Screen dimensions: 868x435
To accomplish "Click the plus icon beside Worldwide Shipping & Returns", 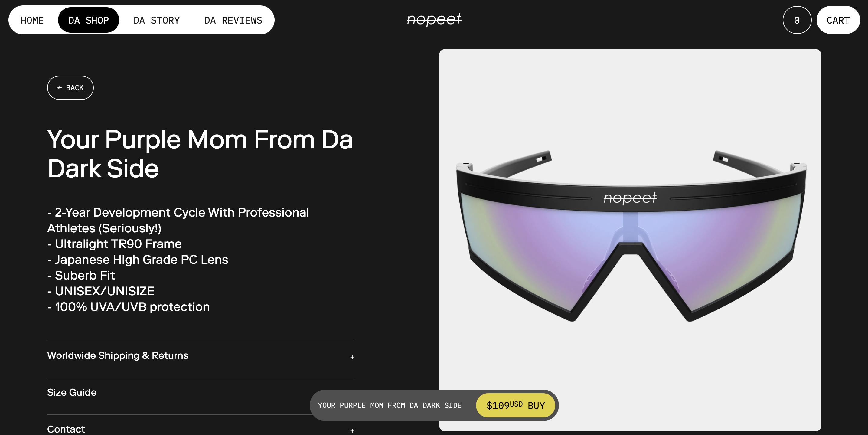I will (x=352, y=357).
